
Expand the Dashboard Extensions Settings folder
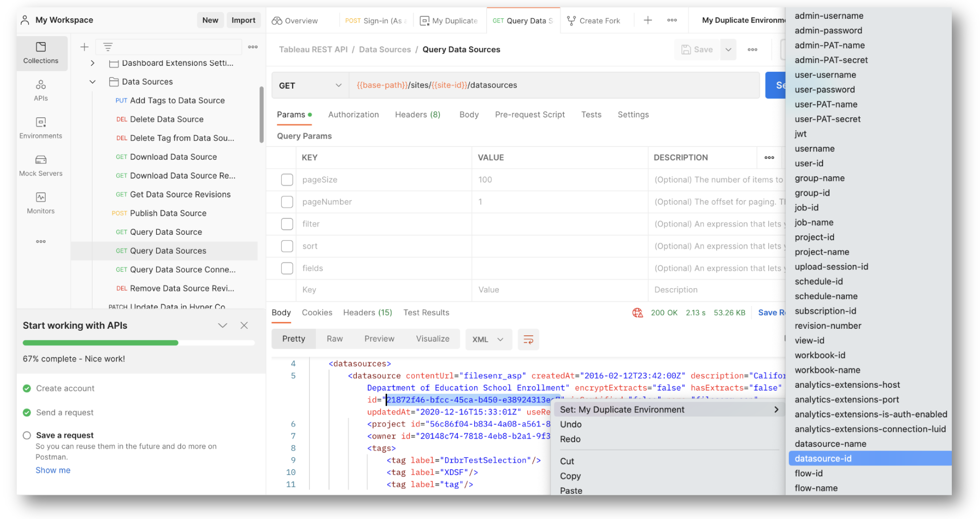(93, 63)
